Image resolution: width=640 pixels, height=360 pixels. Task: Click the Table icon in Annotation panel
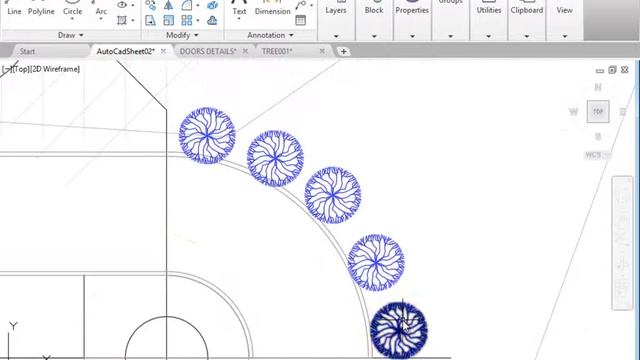click(301, 20)
